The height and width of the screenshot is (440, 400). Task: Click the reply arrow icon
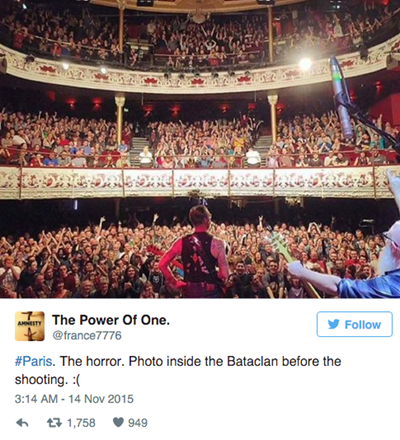(22, 423)
